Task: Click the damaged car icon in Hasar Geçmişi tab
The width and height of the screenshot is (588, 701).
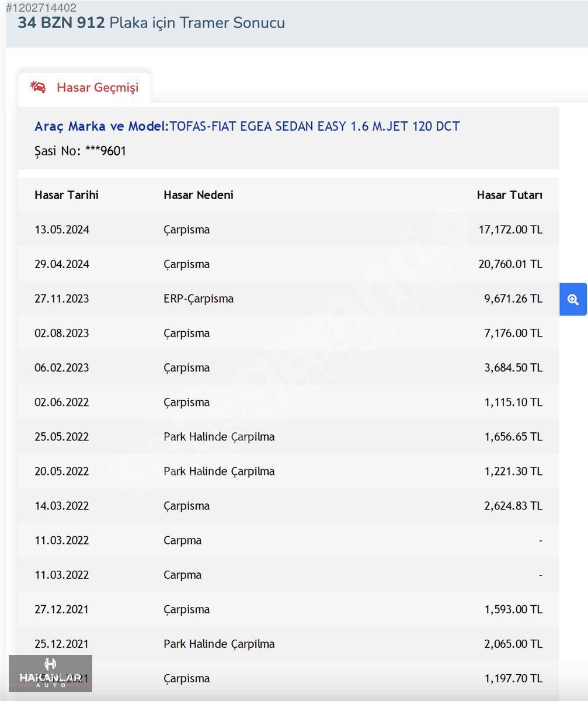Action: [38, 87]
